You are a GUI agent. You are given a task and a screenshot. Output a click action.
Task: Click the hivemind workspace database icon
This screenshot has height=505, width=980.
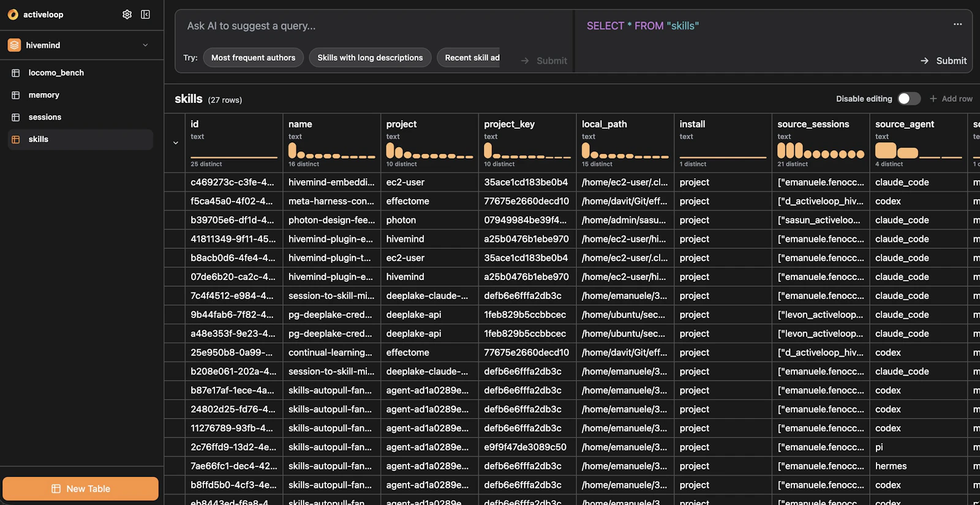click(15, 45)
